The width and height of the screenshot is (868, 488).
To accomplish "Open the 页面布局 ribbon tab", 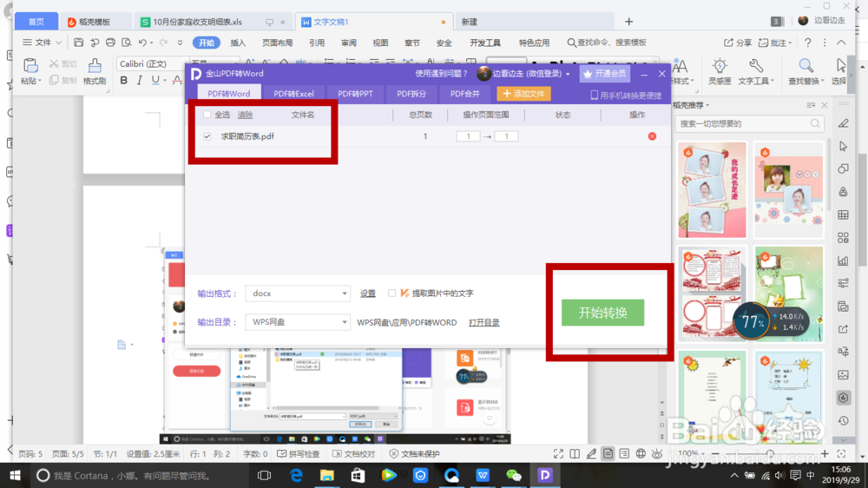I will click(278, 43).
